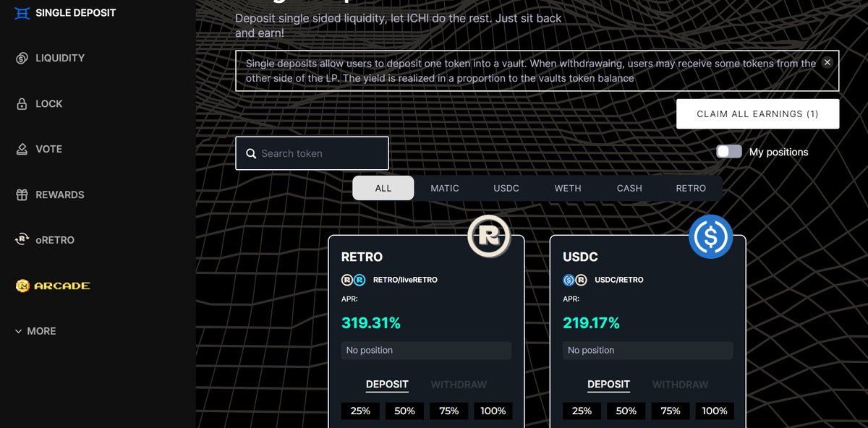Screen dimensions: 868x428
Task: Select the RETRO/liveRETRO pair label
Action: tap(405, 280)
